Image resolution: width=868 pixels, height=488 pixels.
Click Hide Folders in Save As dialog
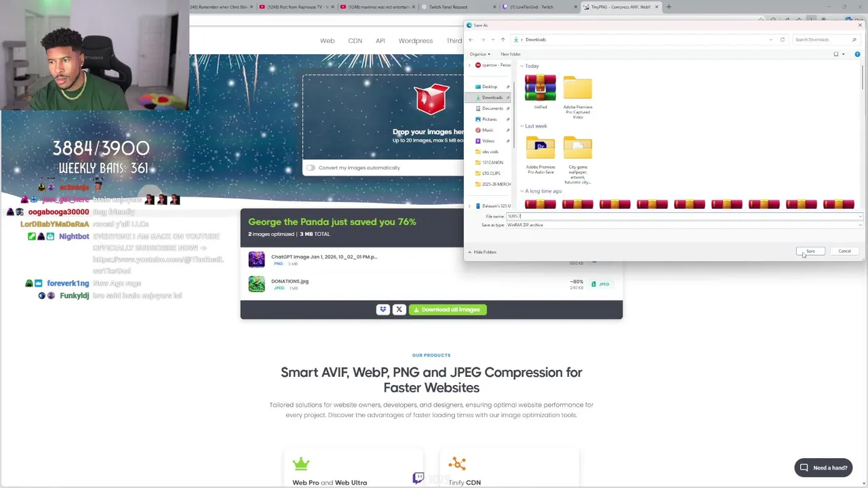pos(482,252)
